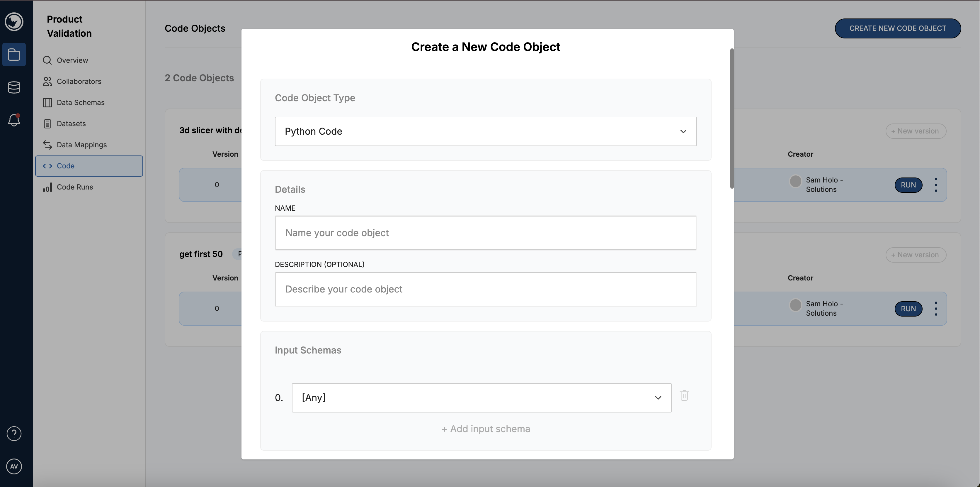Open kebab menu for 3d slicer row
Image resolution: width=980 pixels, height=487 pixels.
(x=936, y=185)
